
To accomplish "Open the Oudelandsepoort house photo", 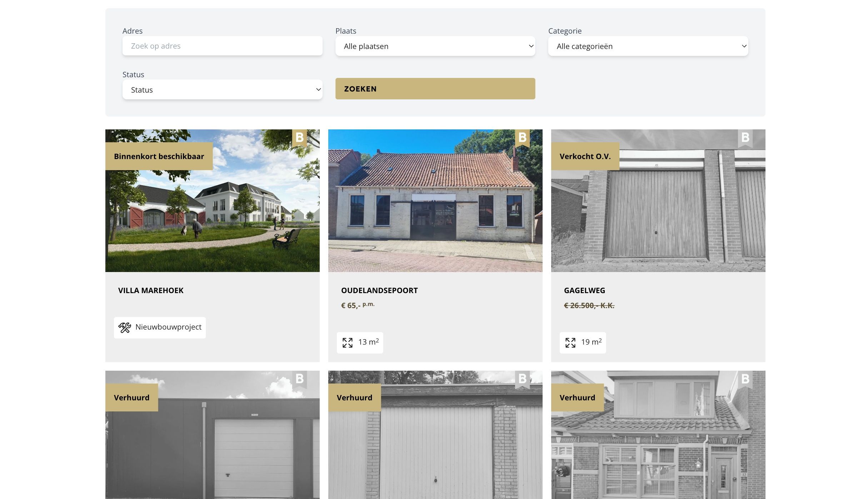I will pyautogui.click(x=435, y=201).
